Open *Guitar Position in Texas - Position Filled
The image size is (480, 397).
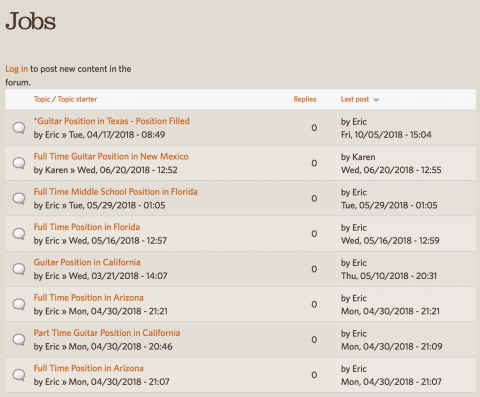pyautogui.click(x=111, y=121)
